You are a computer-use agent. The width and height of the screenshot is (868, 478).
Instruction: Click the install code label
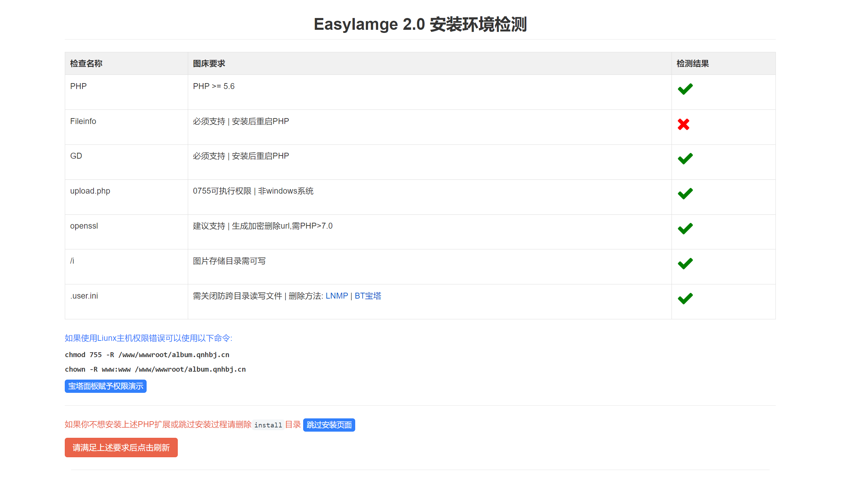[x=268, y=425]
